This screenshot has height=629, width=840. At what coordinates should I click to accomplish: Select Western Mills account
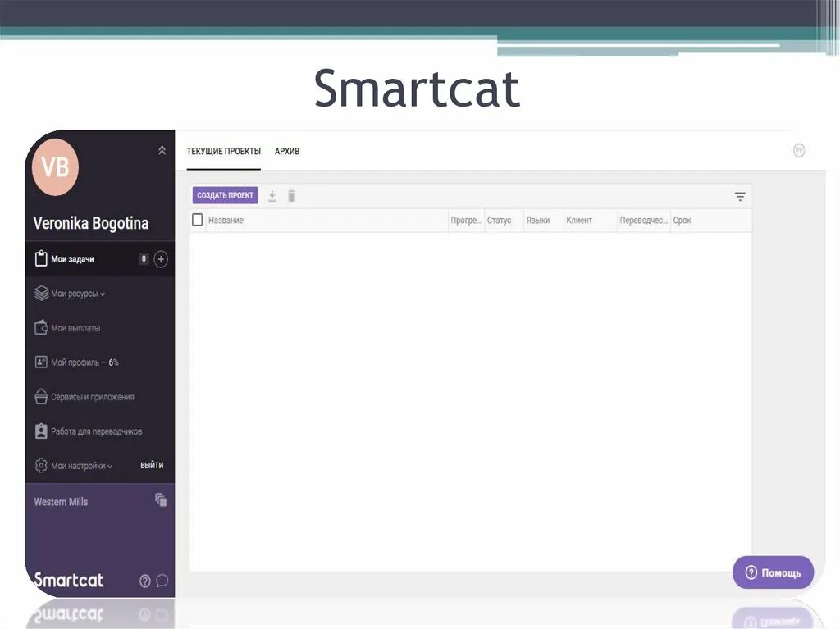pyautogui.click(x=61, y=502)
